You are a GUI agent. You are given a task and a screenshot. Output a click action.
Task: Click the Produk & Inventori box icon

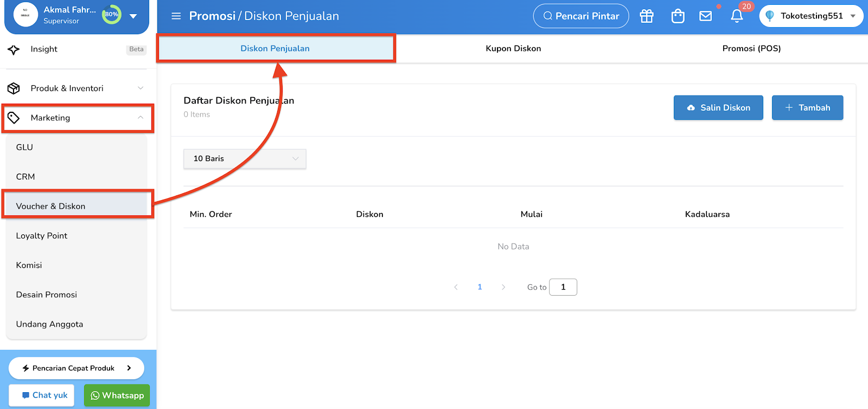(x=14, y=88)
